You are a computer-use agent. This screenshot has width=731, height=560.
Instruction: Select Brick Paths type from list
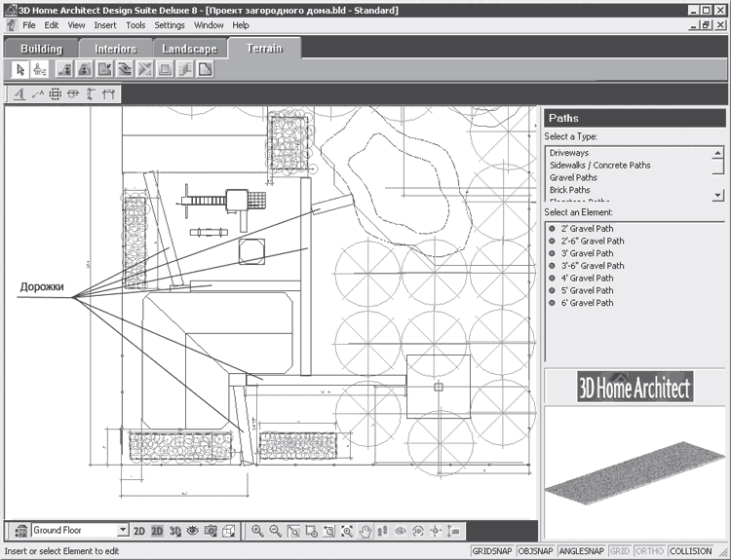(x=570, y=190)
